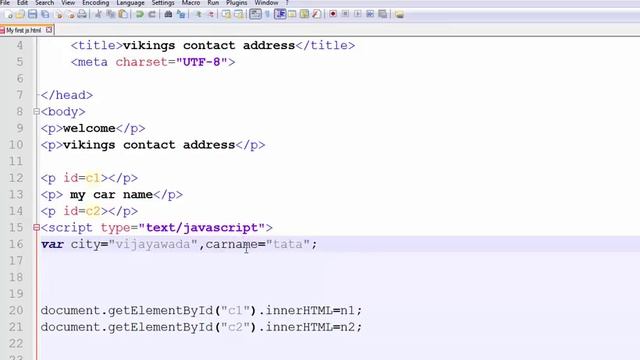640x360 pixels.
Task: Open the Plugins menu
Action: click(237, 2)
